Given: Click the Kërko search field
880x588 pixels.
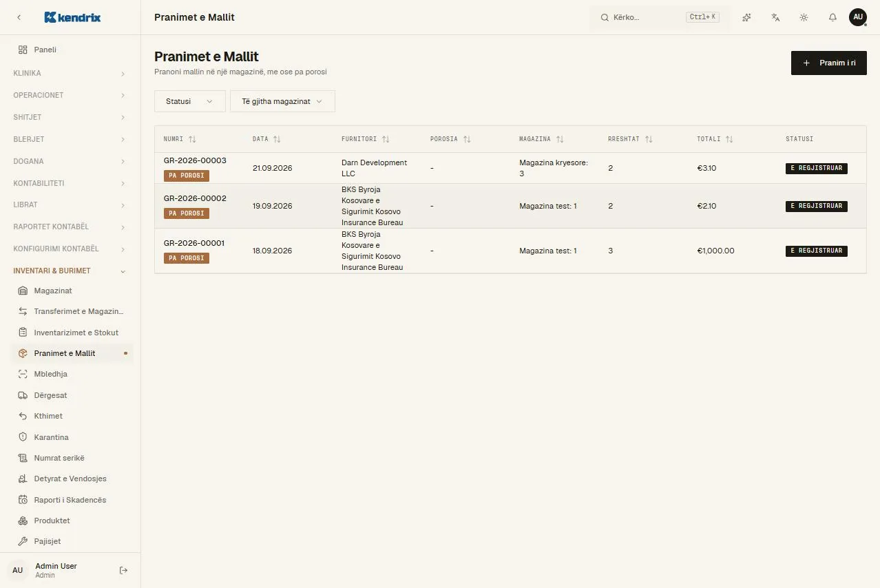Looking at the screenshot, I should coord(660,17).
